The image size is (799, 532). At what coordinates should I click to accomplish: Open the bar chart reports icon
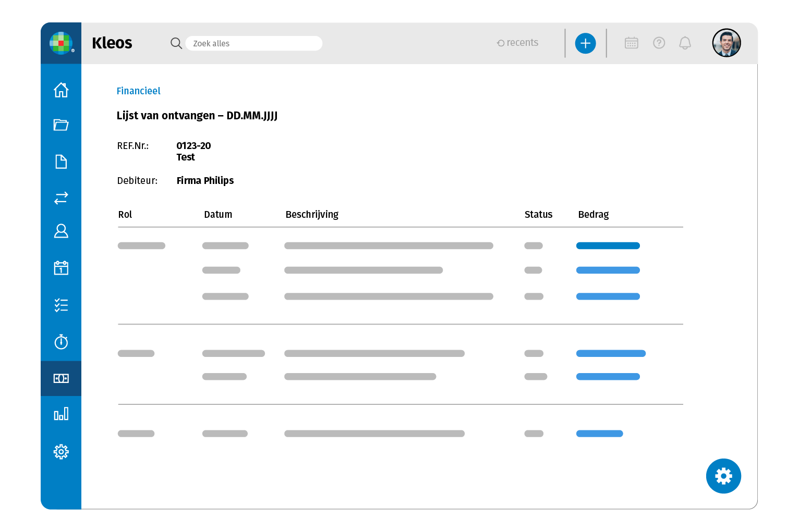point(61,414)
